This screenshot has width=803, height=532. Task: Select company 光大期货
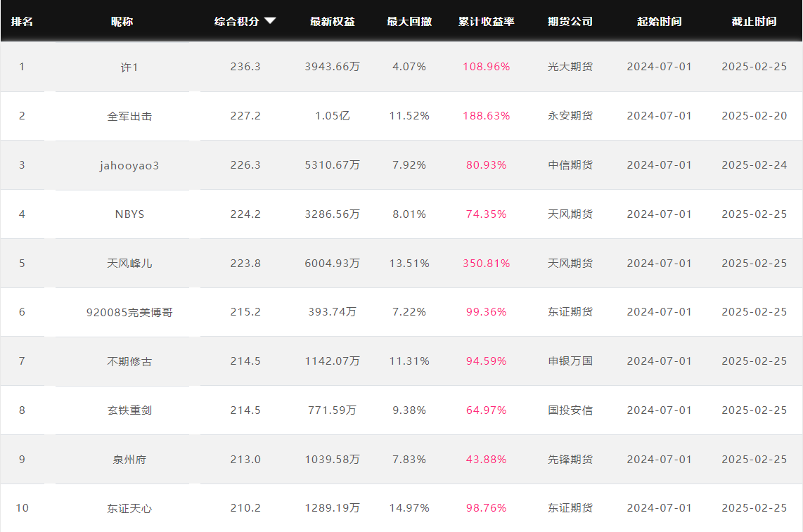point(570,67)
